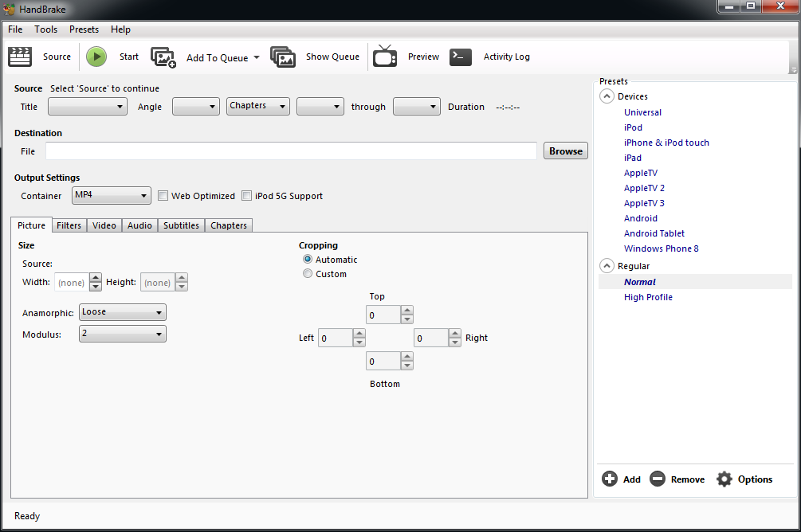
Task: Click the HandBrake app icon in title bar
Action: (x=10, y=10)
